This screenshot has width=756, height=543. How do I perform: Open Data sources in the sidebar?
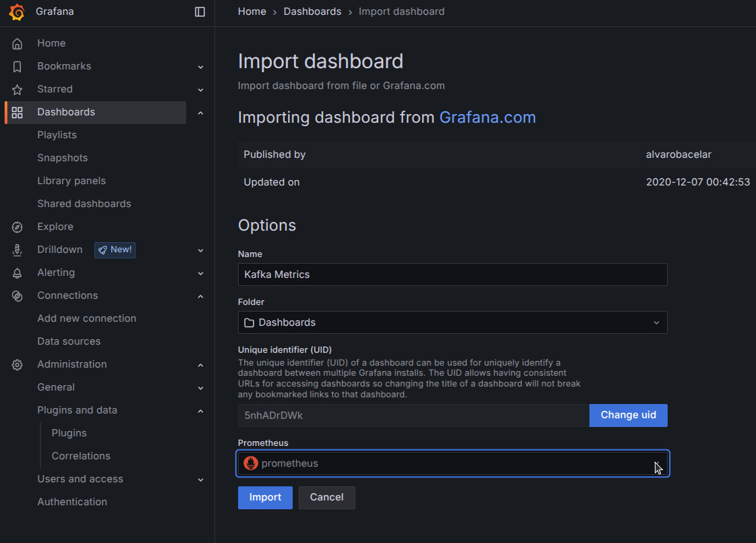(69, 341)
